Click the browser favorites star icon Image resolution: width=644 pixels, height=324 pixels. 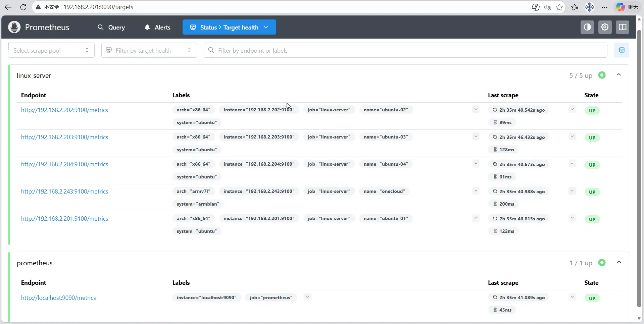coord(559,7)
